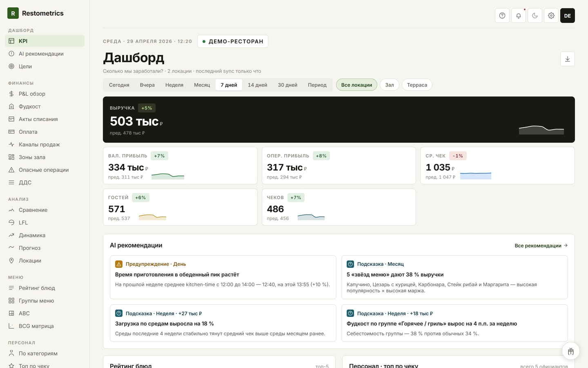Open settings gear icon
The height and width of the screenshot is (368, 588).
(x=551, y=16)
